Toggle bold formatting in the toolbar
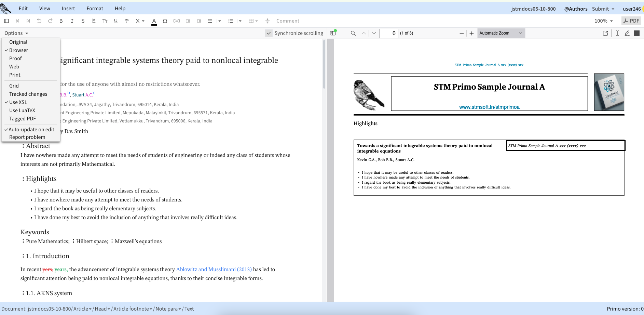The image size is (644, 315). pos(61,21)
